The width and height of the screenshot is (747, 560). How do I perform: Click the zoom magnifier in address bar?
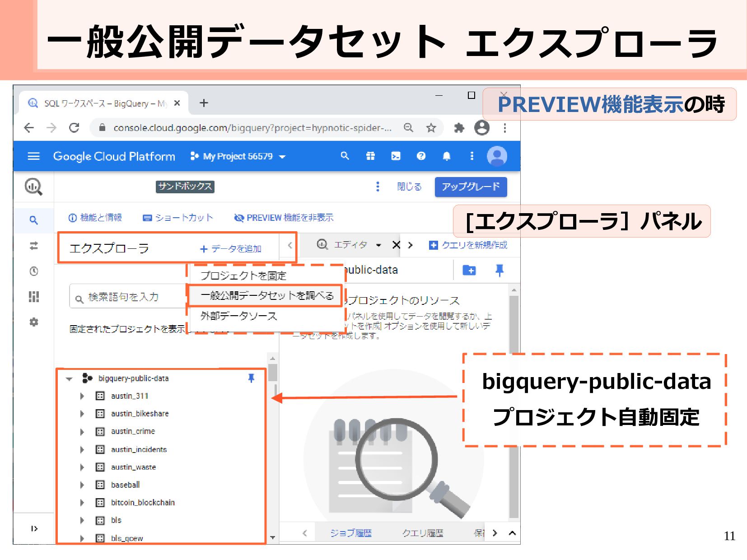point(408,128)
